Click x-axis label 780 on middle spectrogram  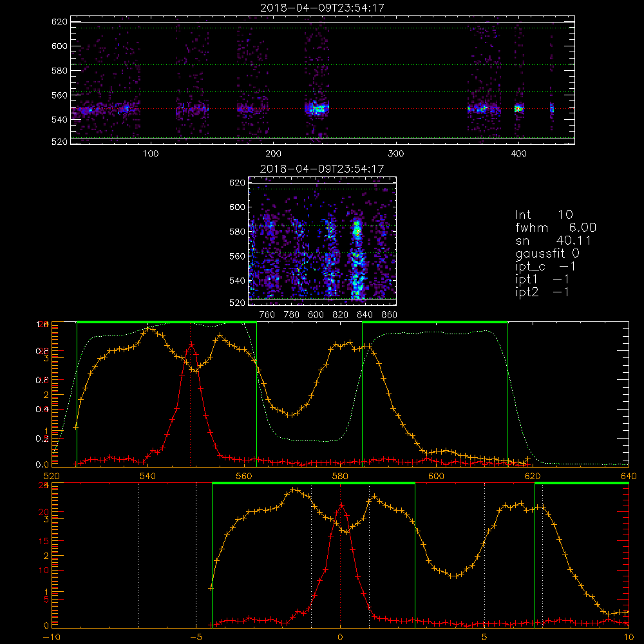pyautogui.click(x=292, y=315)
